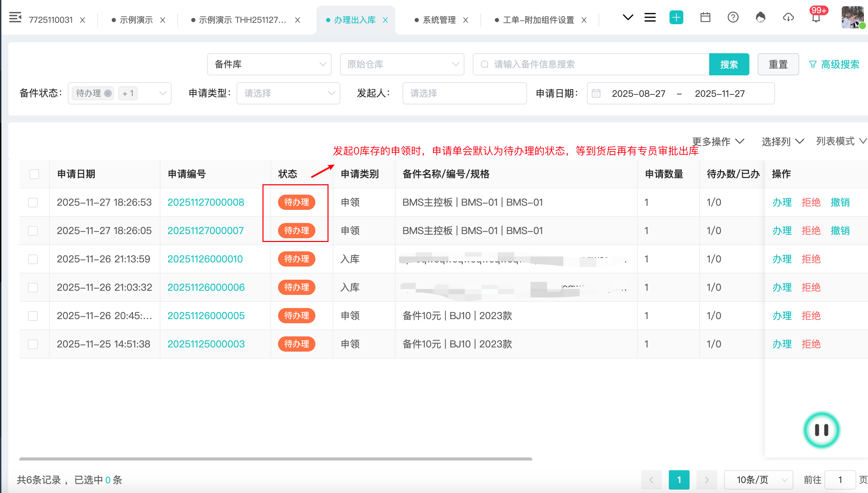The height and width of the screenshot is (493, 868).
Task: Click the help question mark icon
Action: tap(733, 17)
